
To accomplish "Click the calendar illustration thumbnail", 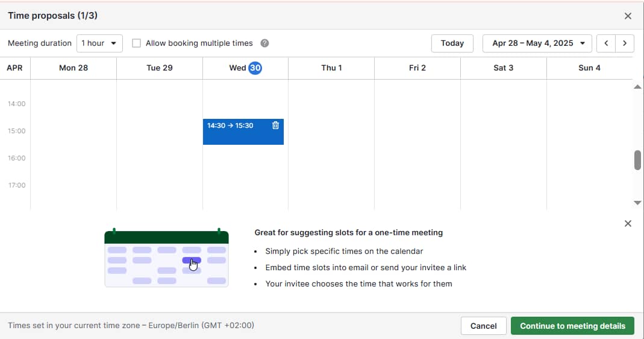I will 166,258.
